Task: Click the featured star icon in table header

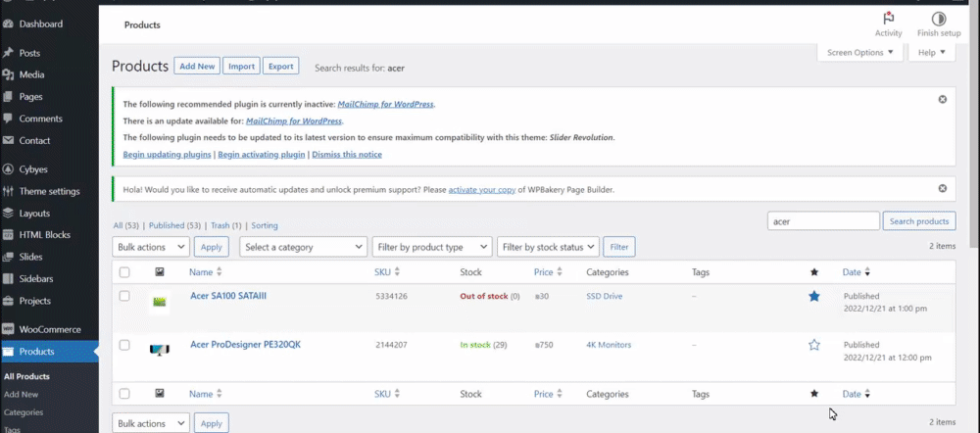Action: tap(813, 271)
